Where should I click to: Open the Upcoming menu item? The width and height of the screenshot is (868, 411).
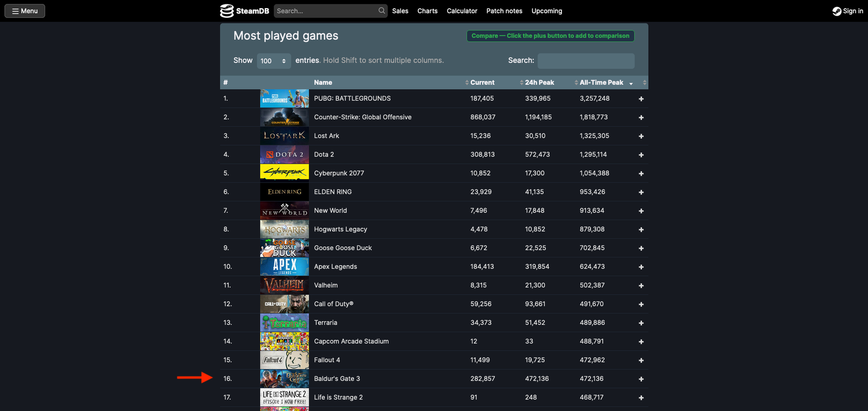click(547, 11)
